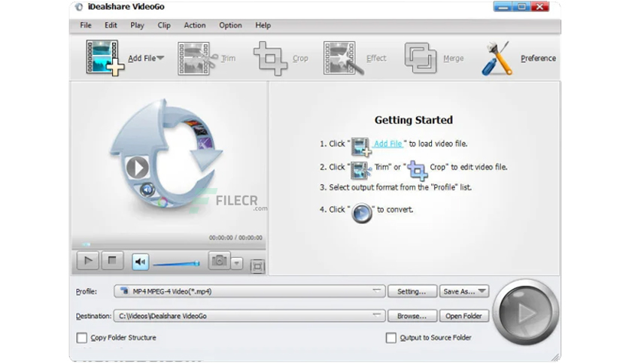
Task: Click the Open Folder button
Action: point(463,316)
